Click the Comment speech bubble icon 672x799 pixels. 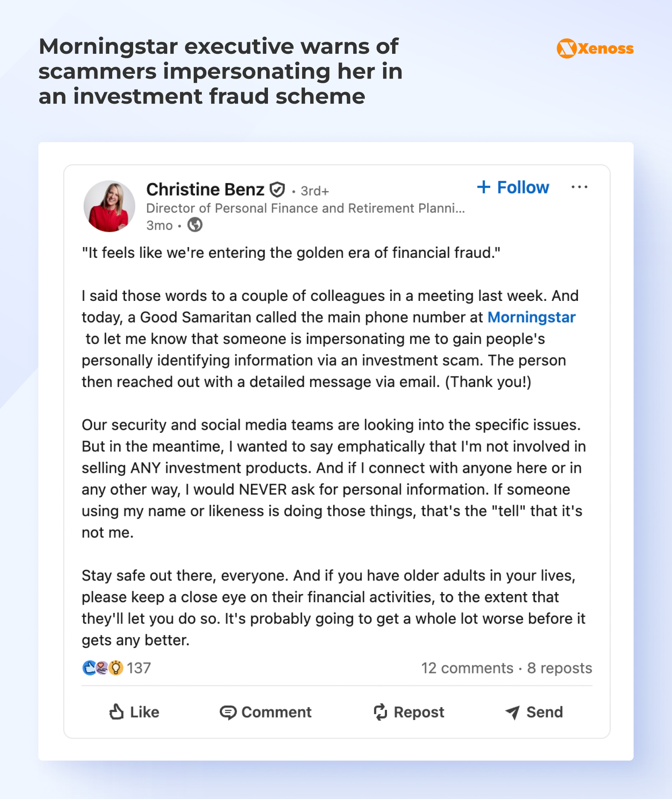229,712
